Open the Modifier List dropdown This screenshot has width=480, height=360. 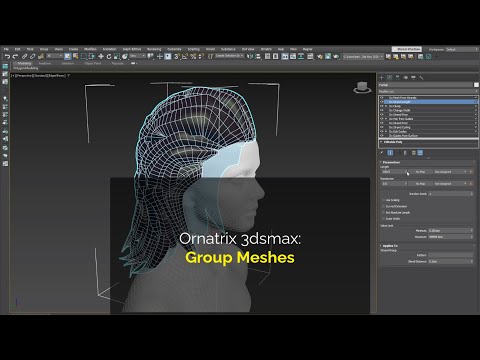click(428, 91)
